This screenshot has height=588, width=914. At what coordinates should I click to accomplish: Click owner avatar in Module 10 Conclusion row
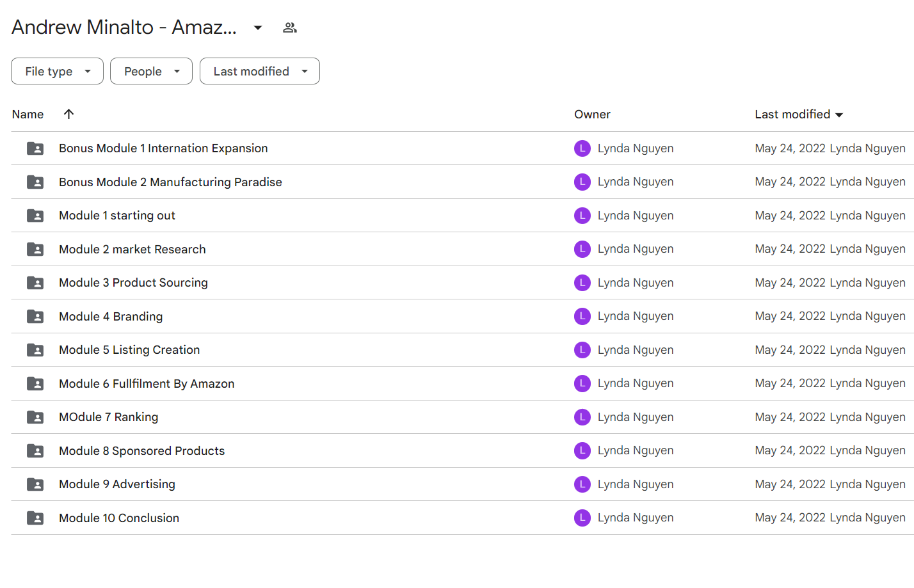pos(582,518)
